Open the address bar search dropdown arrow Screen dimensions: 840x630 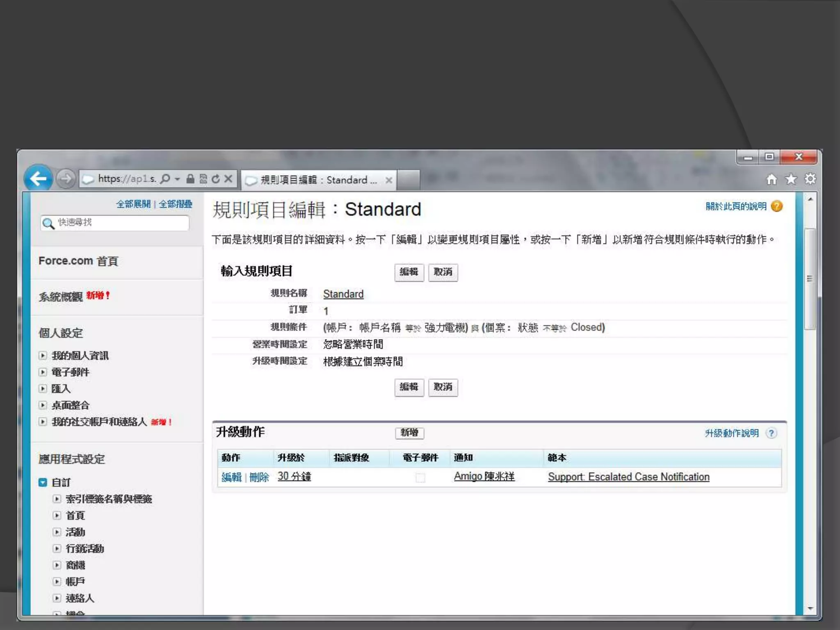click(x=177, y=179)
